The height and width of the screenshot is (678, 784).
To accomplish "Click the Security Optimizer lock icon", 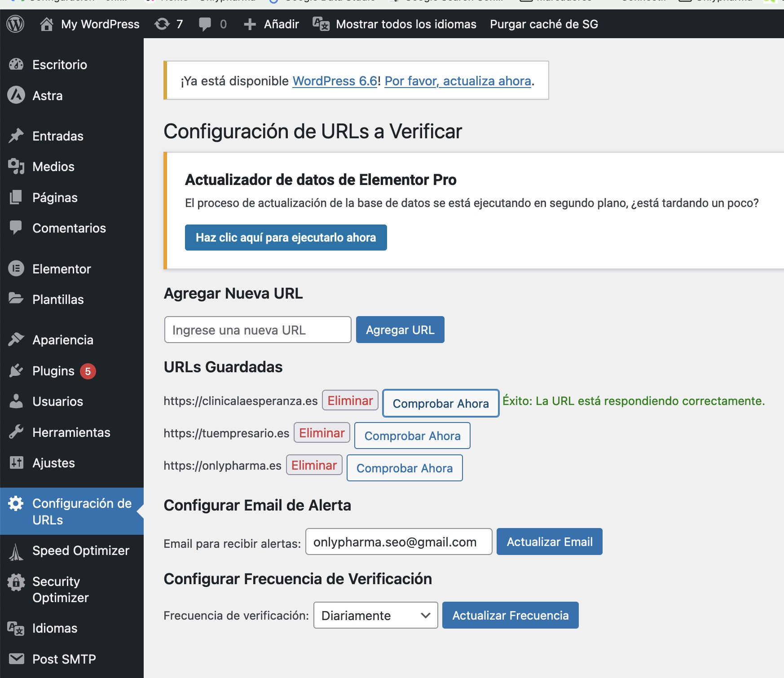I will click(x=16, y=582).
